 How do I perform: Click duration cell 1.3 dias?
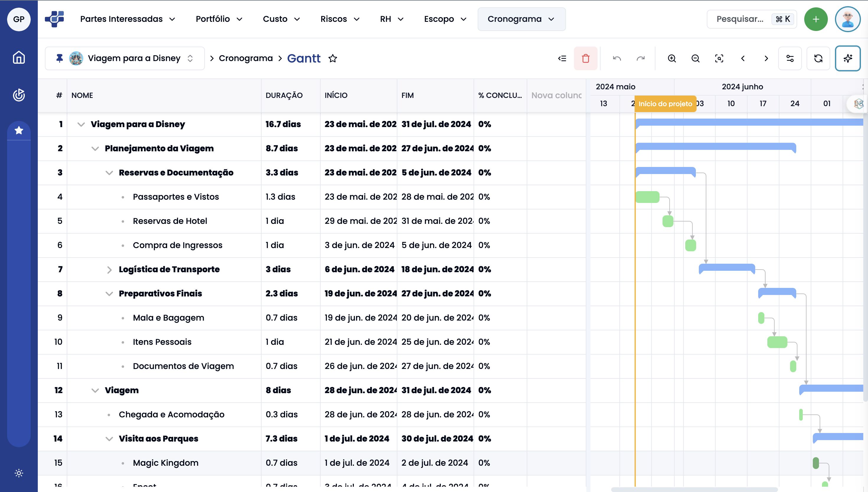pos(280,197)
